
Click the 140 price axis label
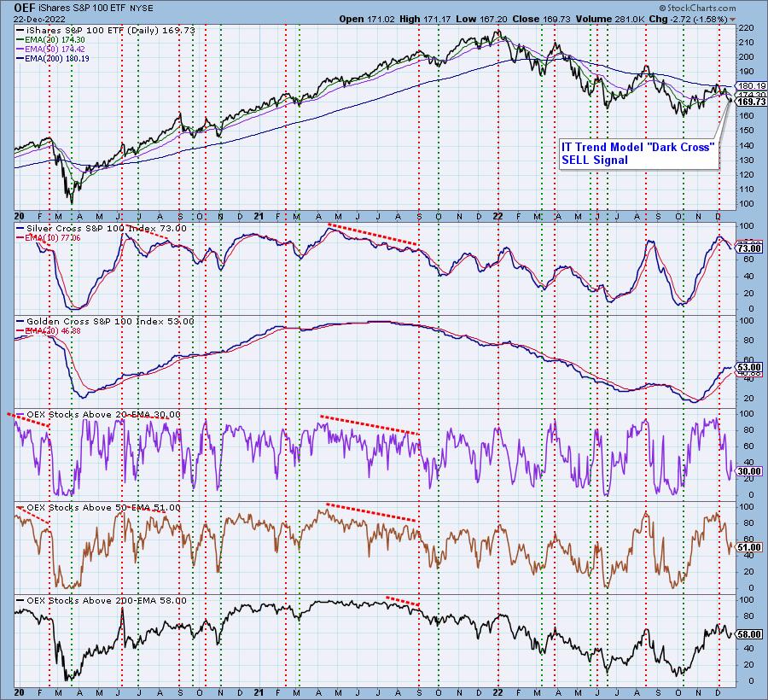coord(747,145)
